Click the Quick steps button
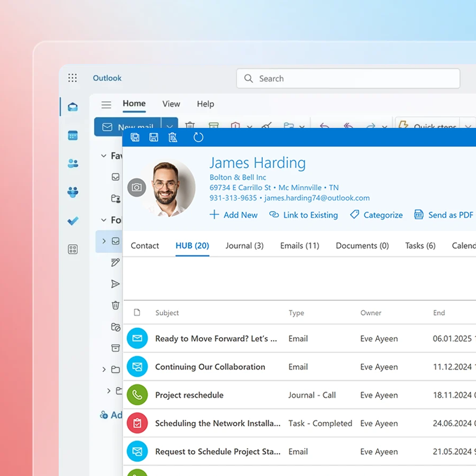 tap(427, 126)
